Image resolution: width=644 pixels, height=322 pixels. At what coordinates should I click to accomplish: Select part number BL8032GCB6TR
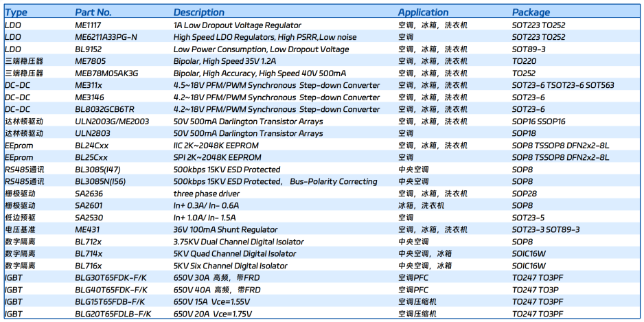105,110
